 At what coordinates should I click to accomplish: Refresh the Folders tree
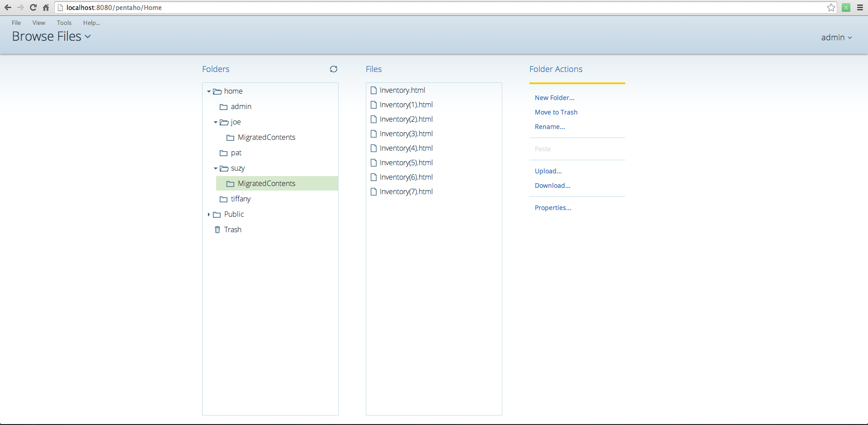point(334,69)
